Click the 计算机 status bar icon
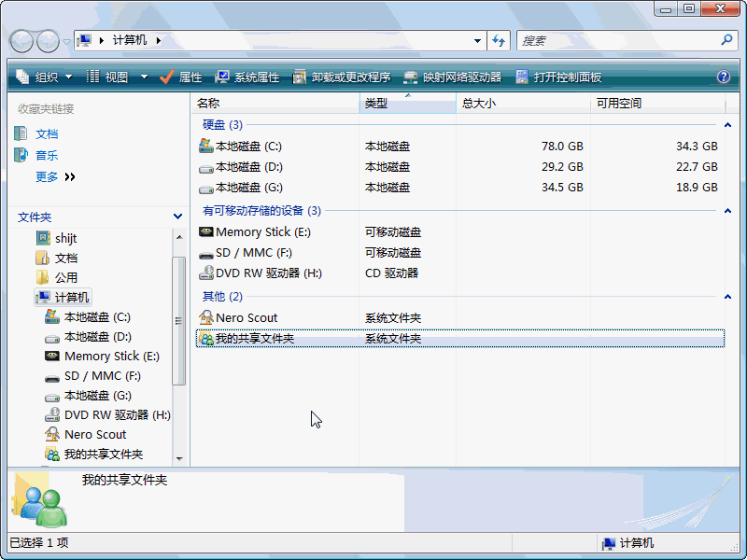The width and height of the screenshot is (747, 560). pos(609,543)
